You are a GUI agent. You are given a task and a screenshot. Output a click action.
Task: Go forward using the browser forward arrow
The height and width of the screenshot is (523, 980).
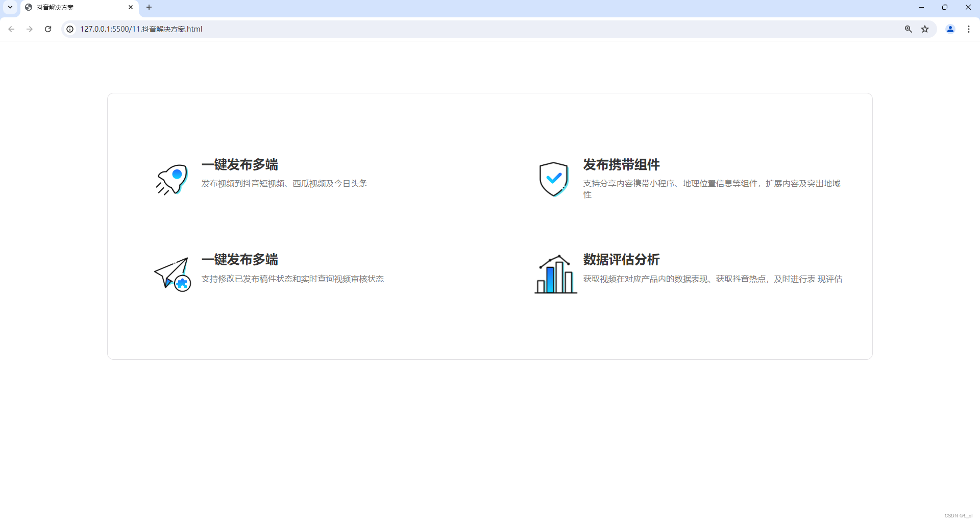click(30, 29)
